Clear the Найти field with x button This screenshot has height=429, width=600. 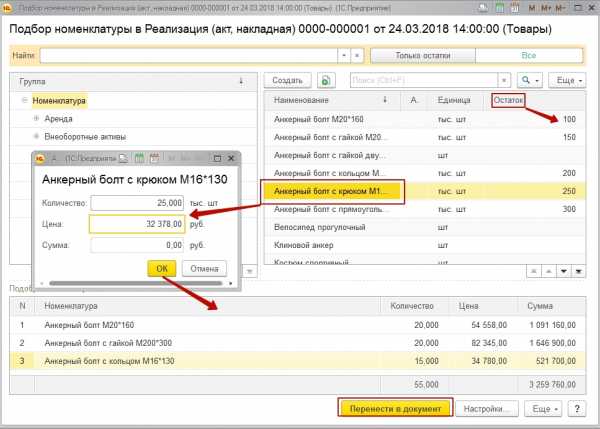pyautogui.click(x=357, y=56)
